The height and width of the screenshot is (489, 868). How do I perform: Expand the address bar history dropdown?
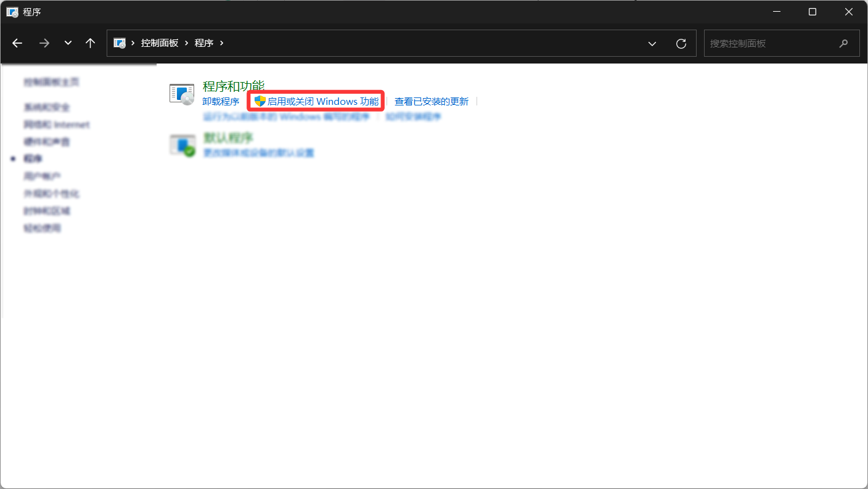click(x=652, y=43)
